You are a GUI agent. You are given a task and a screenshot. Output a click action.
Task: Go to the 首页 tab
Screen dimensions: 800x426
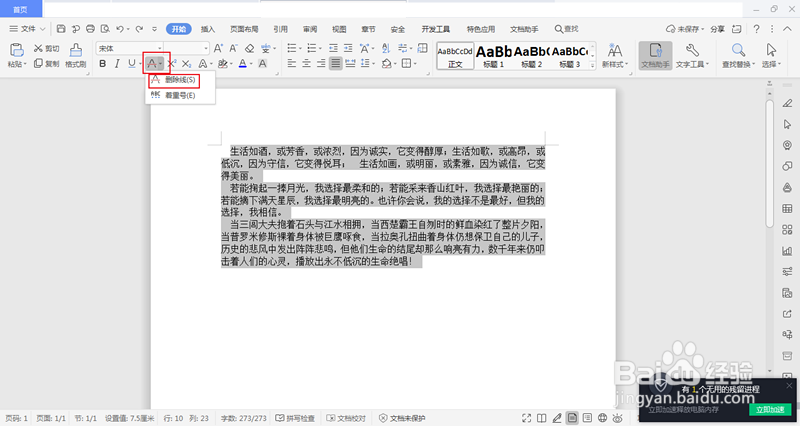(20, 9)
